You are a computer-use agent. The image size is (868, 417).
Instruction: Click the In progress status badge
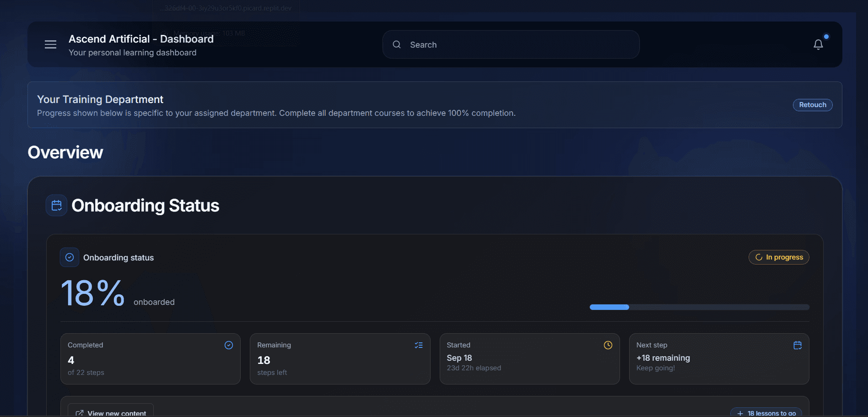(x=779, y=257)
